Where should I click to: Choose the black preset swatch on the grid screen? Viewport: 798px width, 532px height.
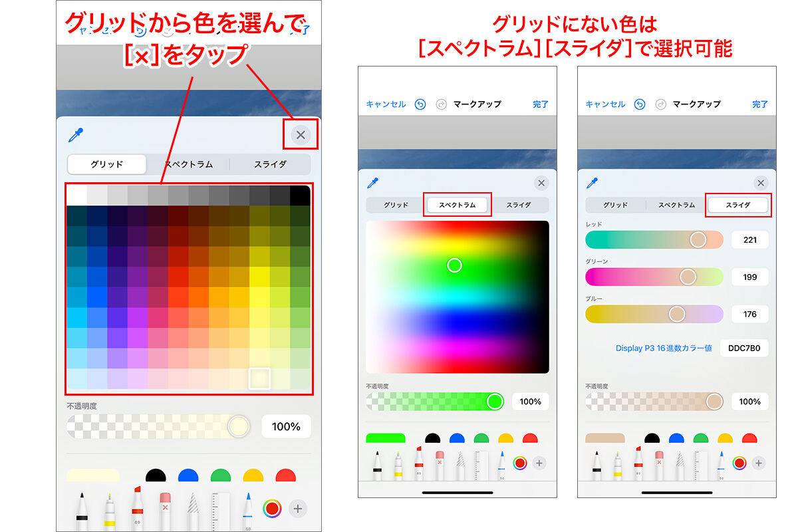pyautogui.click(x=156, y=475)
